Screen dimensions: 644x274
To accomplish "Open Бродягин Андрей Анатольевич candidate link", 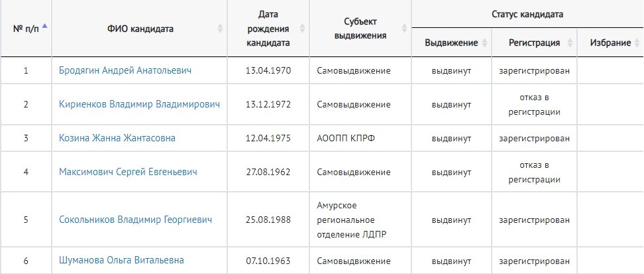I will point(125,70).
